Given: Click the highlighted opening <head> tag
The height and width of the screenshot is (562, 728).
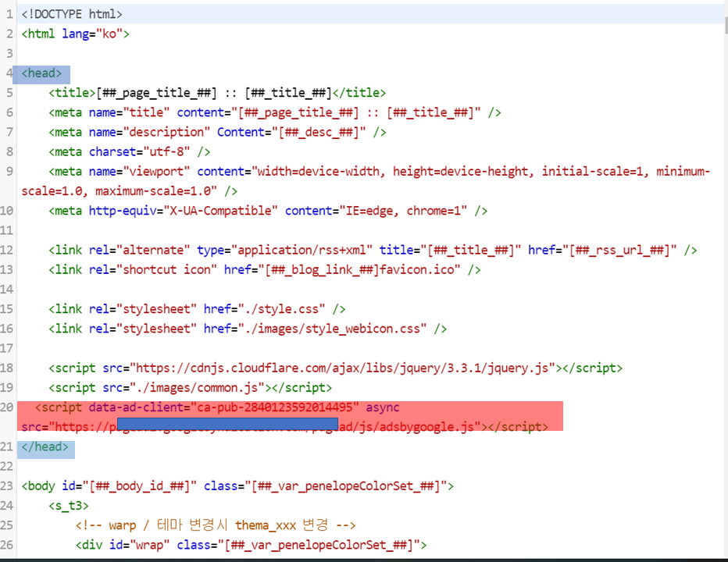Looking at the screenshot, I should click(x=41, y=73).
